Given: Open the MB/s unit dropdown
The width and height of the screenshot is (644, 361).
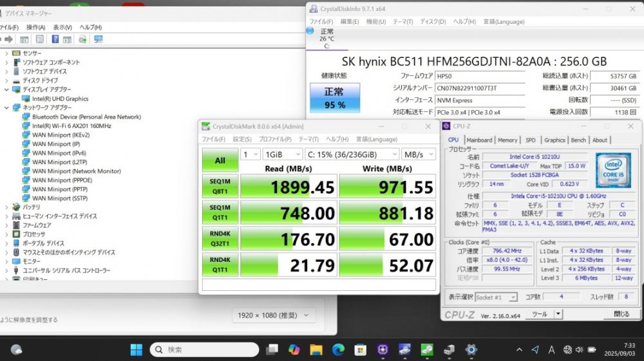Looking at the screenshot, I should pos(418,154).
